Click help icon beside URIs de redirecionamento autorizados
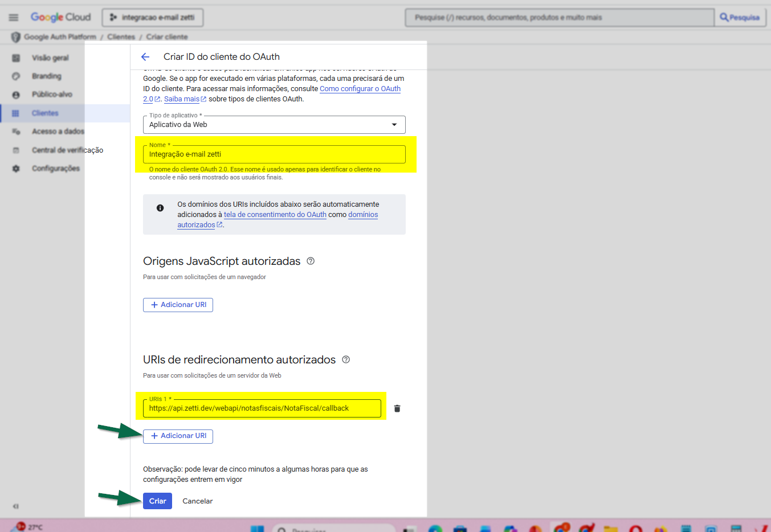771x532 pixels. (346, 359)
